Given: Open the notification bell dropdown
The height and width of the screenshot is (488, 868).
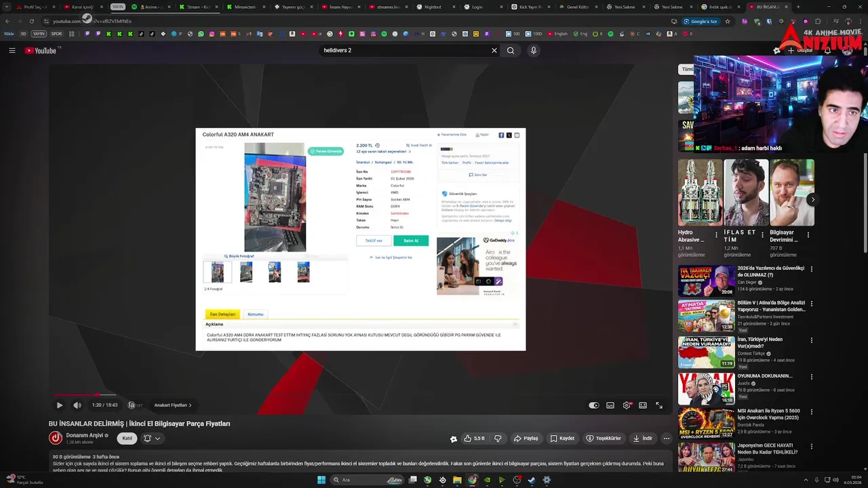Looking at the screenshot, I should (x=151, y=439).
